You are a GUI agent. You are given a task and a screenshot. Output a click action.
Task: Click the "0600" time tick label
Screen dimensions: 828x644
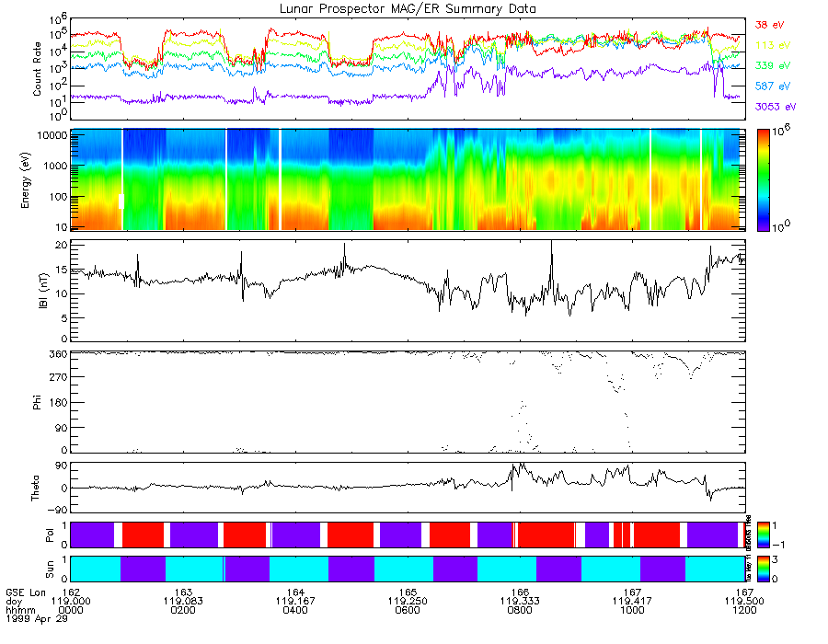[x=408, y=610]
